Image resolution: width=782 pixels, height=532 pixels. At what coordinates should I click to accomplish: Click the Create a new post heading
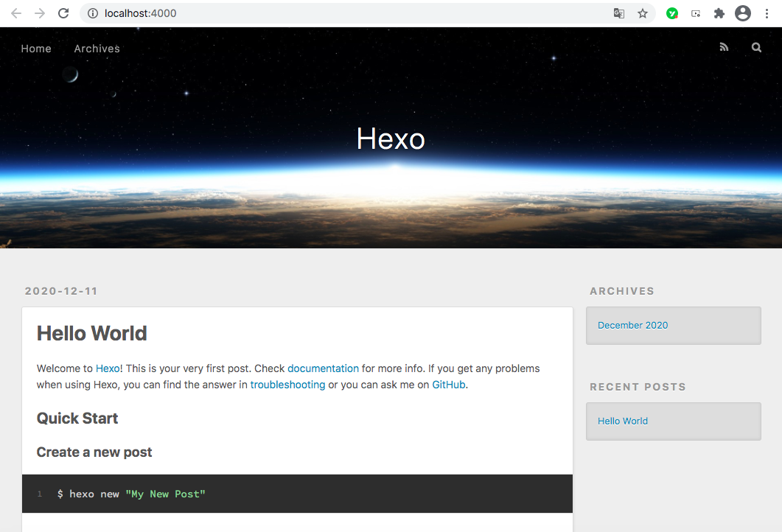94,452
